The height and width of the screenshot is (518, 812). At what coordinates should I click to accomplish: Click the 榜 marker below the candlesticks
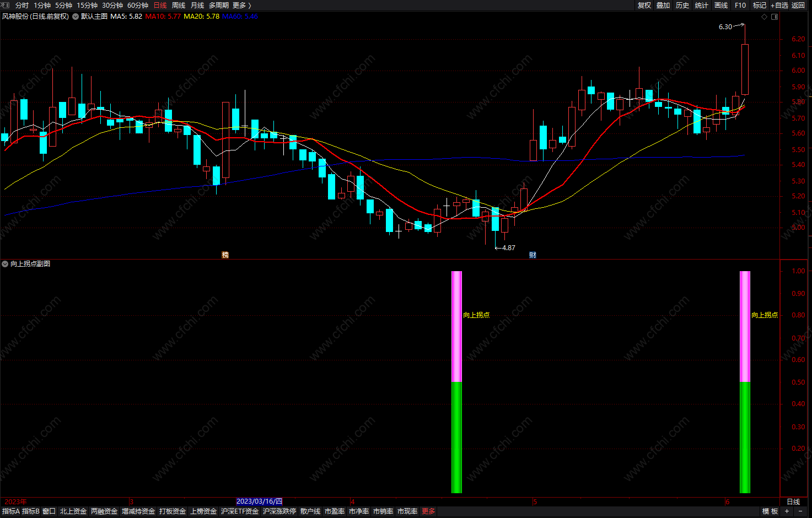pyautogui.click(x=225, y=255)
